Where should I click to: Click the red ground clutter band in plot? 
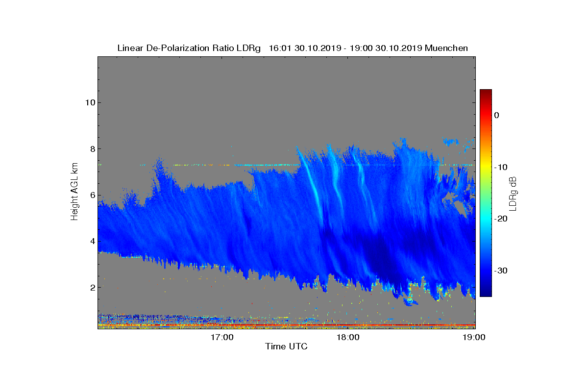click(x=286, y=325)
